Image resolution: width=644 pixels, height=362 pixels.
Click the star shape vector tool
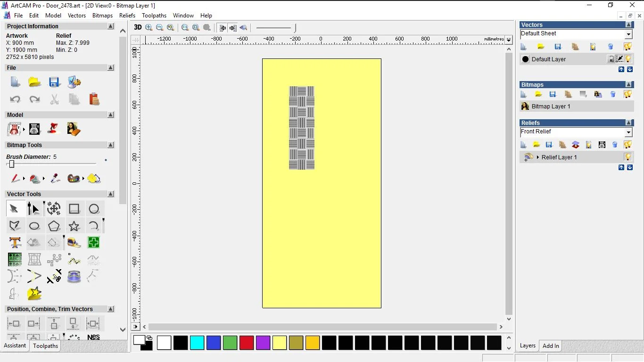(74, 226)
